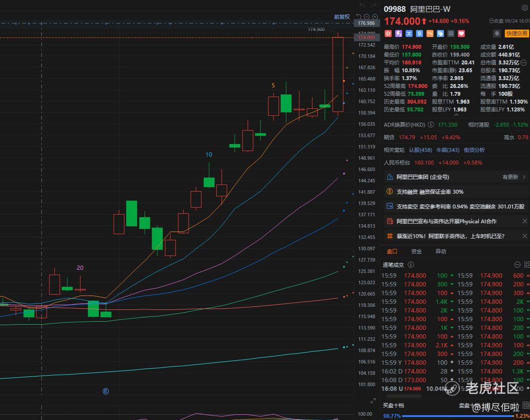Click the 174.000 current price label on the axis
Image resolution: width=530 pixels, height=420 pixels.
tap(366, 38)
